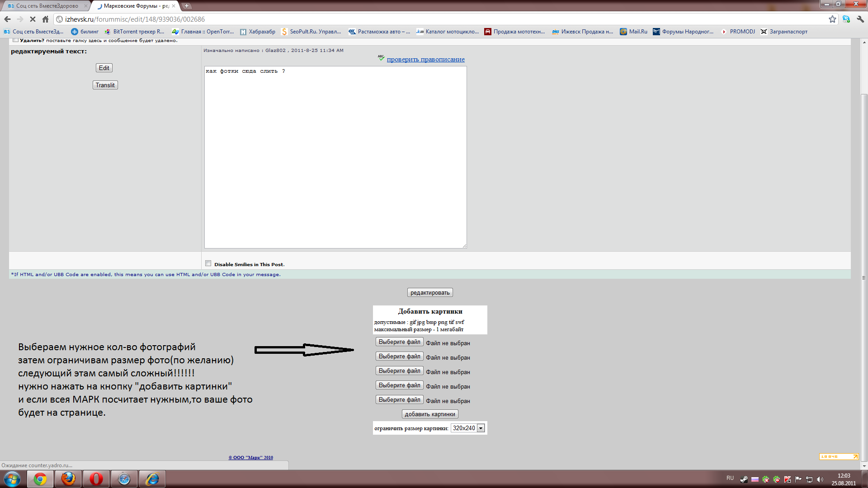Screen dimensions: 868x488
Task: Click first Выберите файл button
Action: pos(399,342)
